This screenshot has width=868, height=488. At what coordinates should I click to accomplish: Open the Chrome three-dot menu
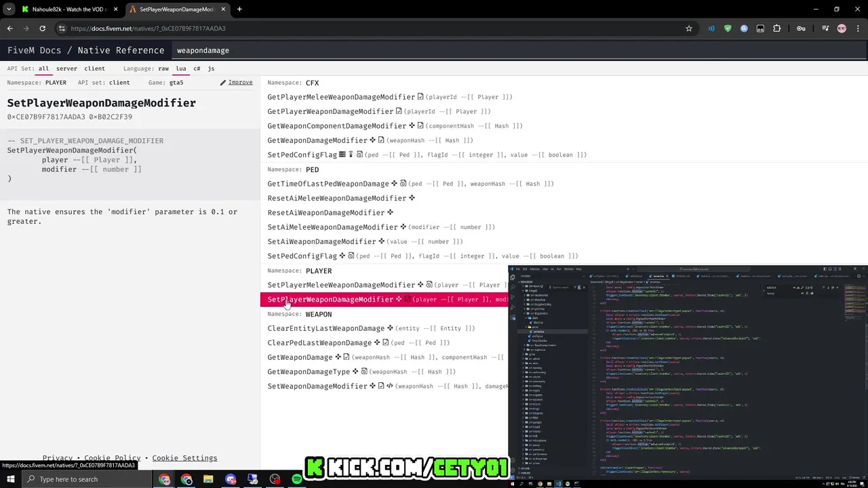(x=858, y=28)
